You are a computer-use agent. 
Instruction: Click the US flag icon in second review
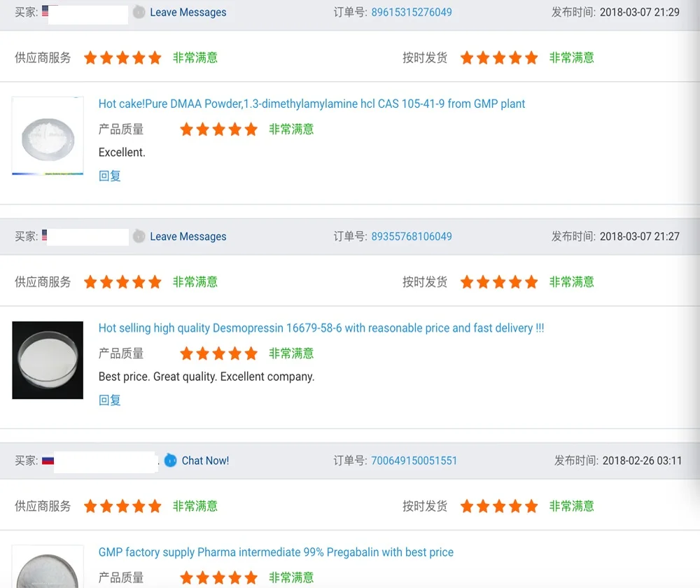[x=45, y=235]
